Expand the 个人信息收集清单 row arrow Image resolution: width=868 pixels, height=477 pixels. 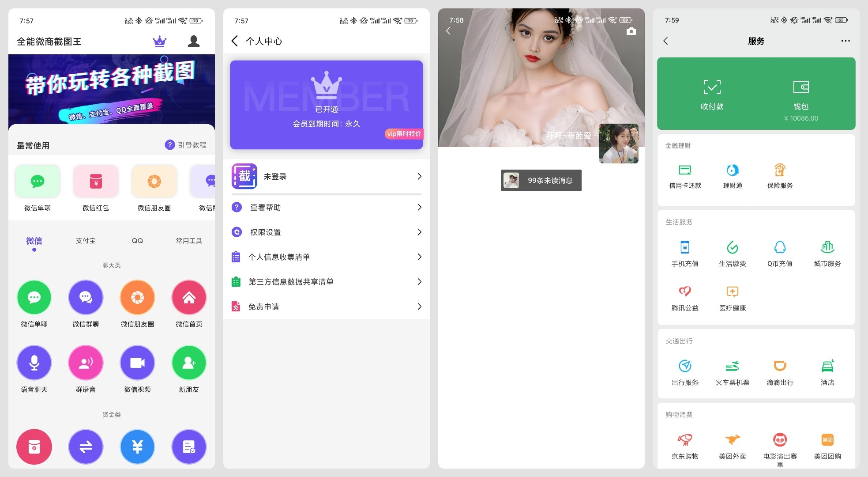419,257
